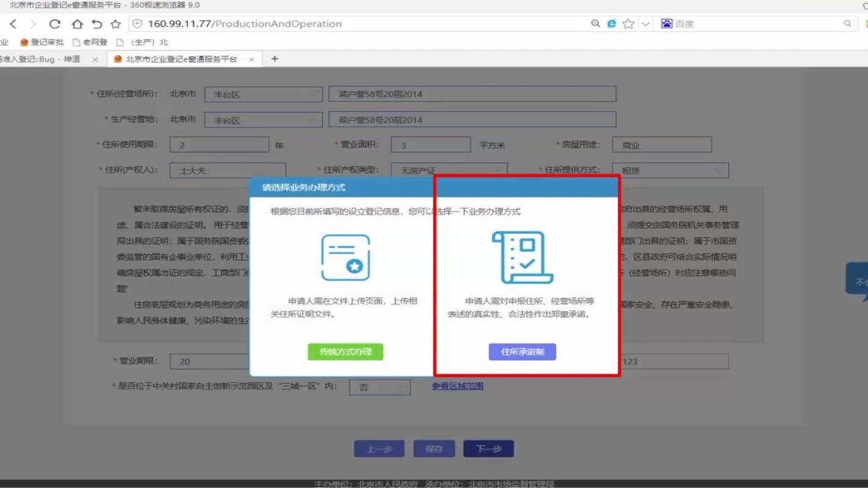
Task: Open the 登记审批 bookmark
Action: [x=42, y=42]
